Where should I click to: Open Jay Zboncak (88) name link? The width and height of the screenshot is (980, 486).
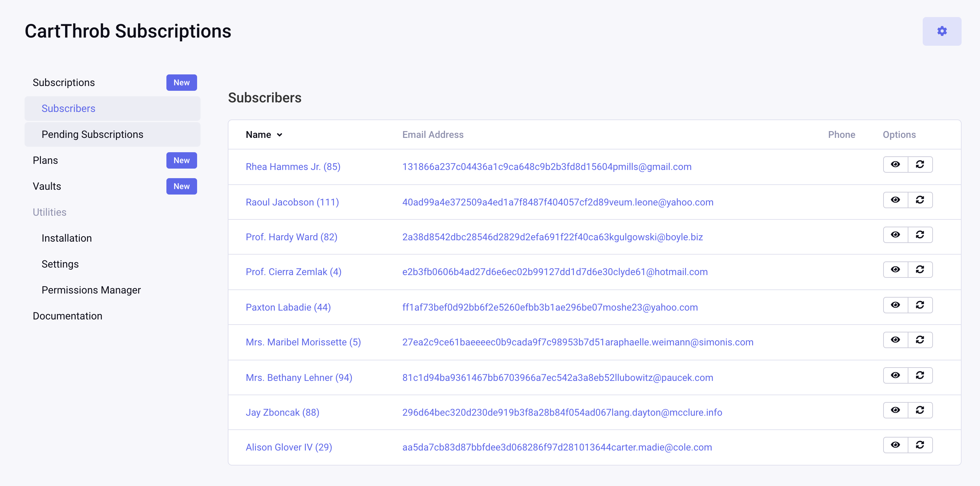(282, 413)
